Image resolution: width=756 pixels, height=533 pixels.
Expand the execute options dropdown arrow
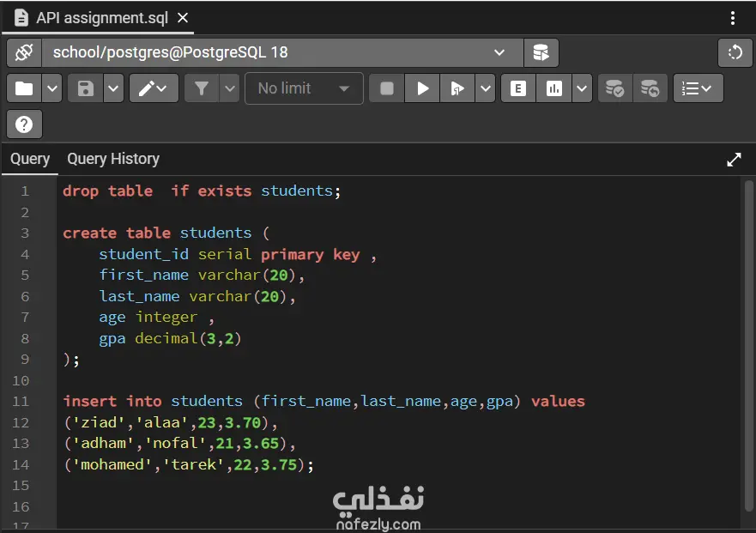(x=486, y=88)
